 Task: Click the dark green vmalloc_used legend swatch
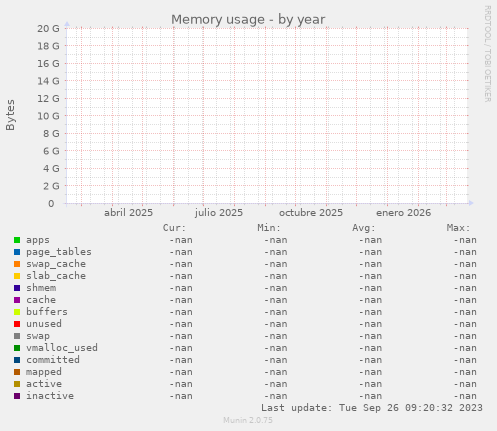tap(17, 348)
